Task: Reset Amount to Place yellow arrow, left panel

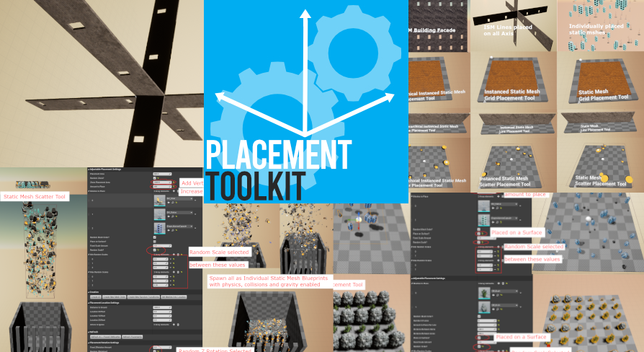Action: pyautogui.click(x=174, y=187)
